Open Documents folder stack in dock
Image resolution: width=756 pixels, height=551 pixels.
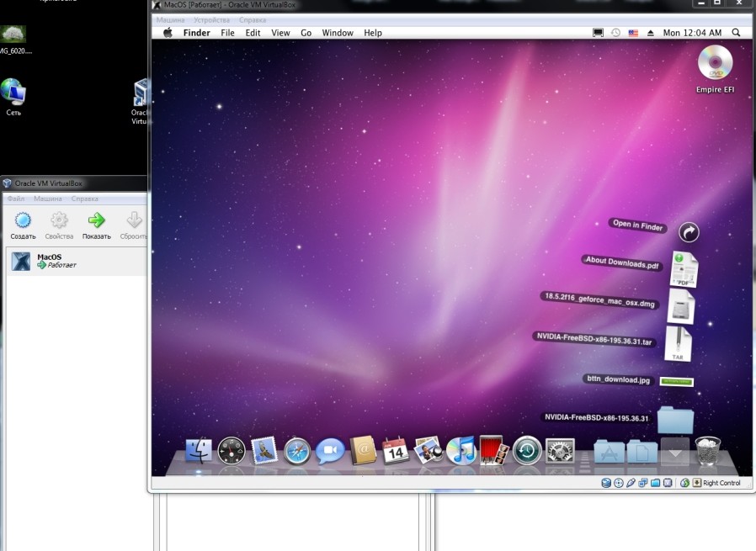tap(642, 452)
